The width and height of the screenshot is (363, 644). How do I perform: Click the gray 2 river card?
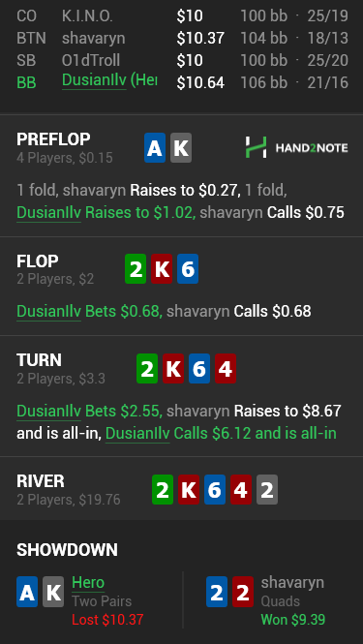pyautogui.click(x=267, y=490)
